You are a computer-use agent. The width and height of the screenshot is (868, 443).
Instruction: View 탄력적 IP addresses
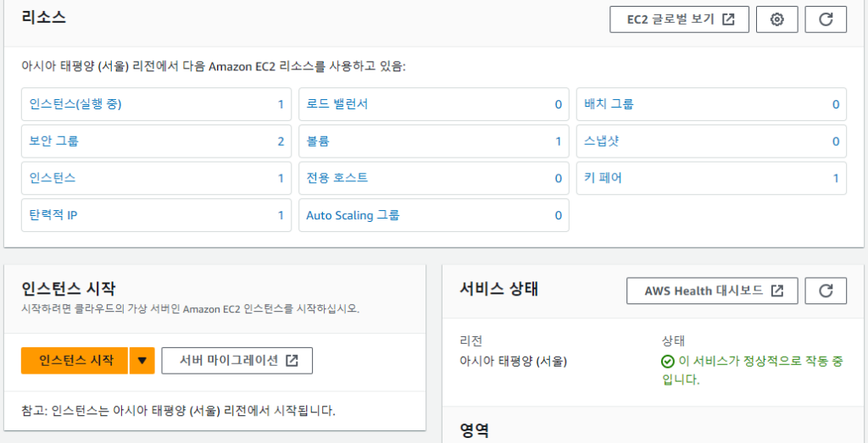point(53,215)
